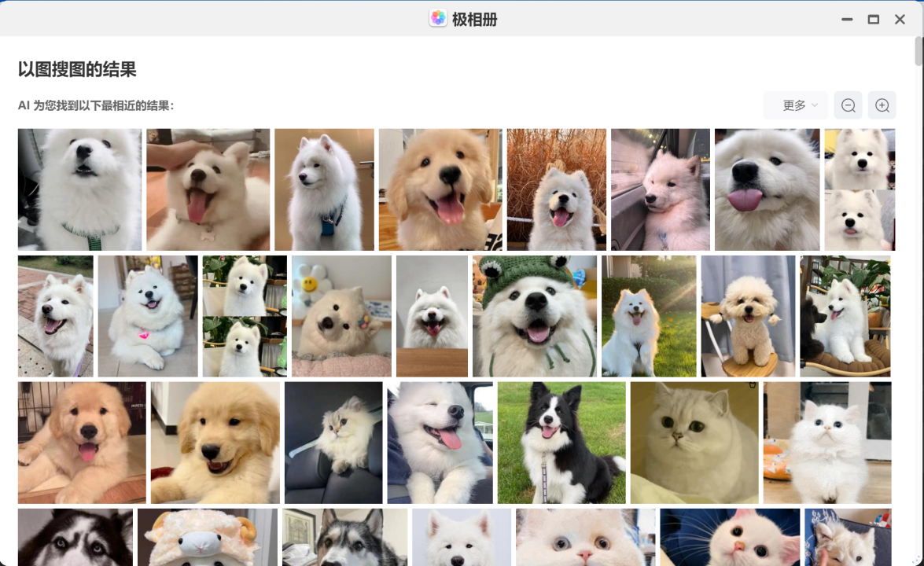Open Samoyed with blue tag side-view photo
This screenshot has width=924, height=566.
pos(324,189)
